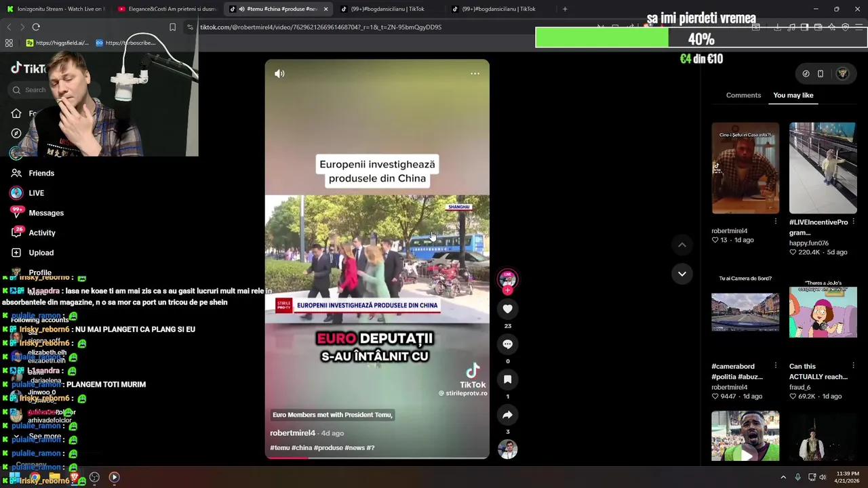The width and height of the screenshot is (868, 488).
Task: Open the 'Cine-i Șeful în Casa asta' thumbnail
Action: pyautogui.click(x=745, y=168)
